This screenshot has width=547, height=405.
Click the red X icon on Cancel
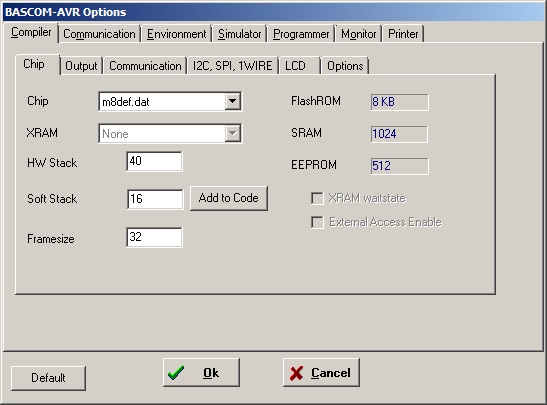(x=296, y=373)
